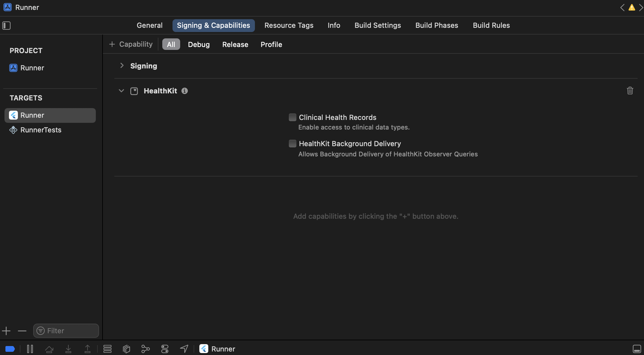Viewport: 644px width, 355px height.
Task: Click the warning icon in title bar
Action: pos(632,7)
